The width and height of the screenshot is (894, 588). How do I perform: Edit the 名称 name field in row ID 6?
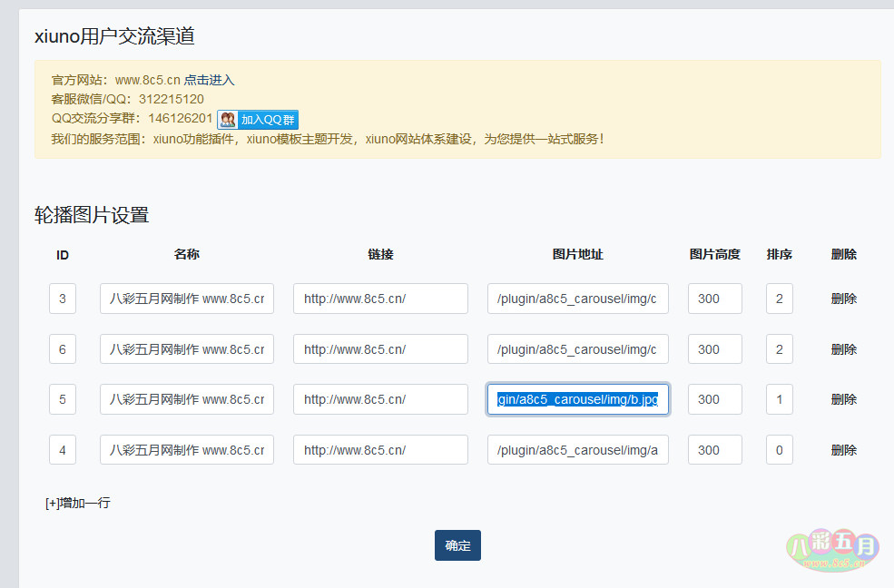coord(187,349)
